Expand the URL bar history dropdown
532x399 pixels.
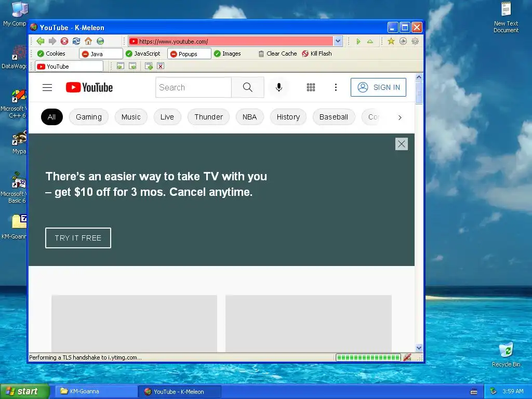338,42
